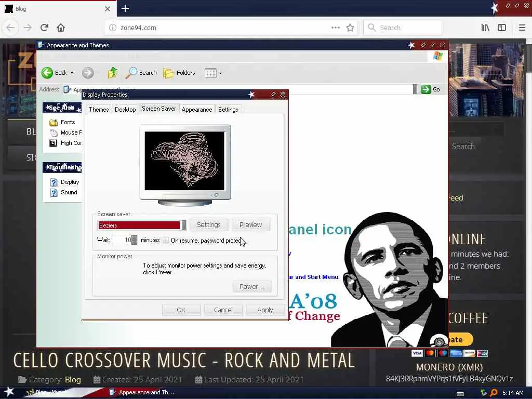Image resolution: width=532 pixels, height=399 pixels.
Task: Click screen saver Settings button
Action: [209, 224]
